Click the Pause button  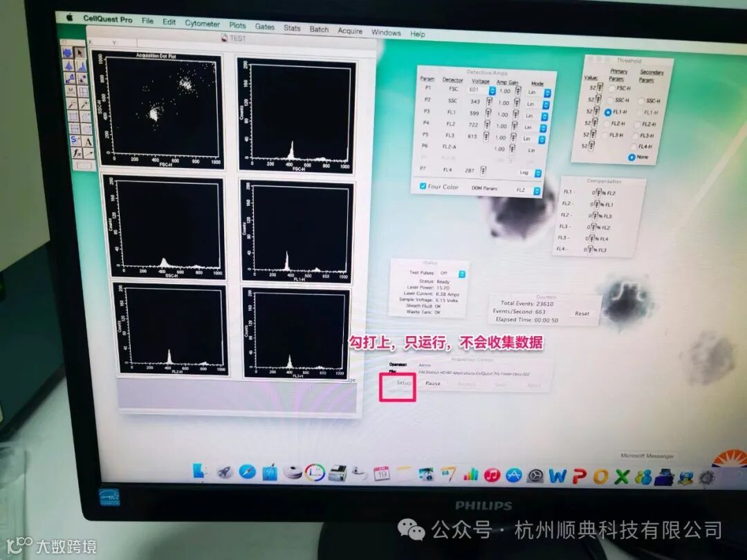click(433, 383)
